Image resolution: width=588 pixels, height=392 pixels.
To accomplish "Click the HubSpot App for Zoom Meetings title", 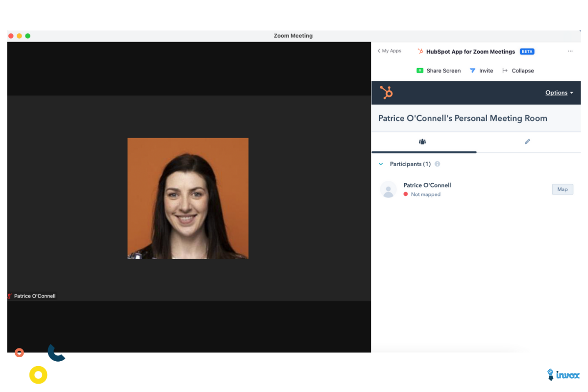I will click(470, 51).
